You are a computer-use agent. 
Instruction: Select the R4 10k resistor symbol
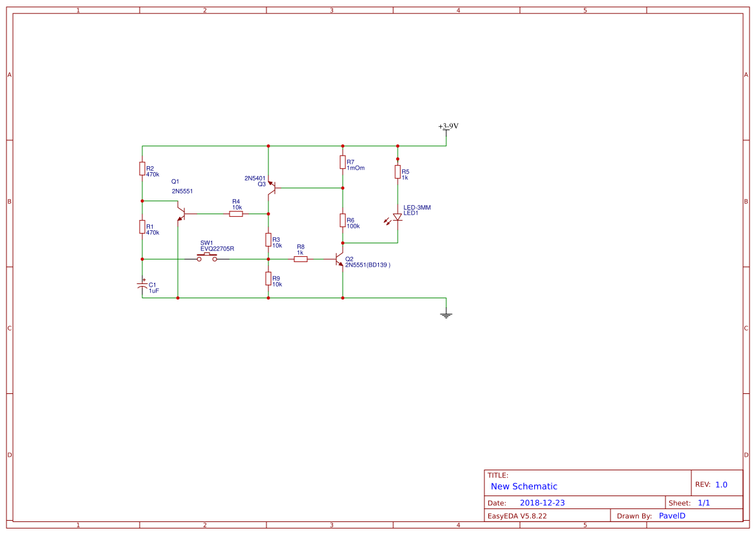236,213
